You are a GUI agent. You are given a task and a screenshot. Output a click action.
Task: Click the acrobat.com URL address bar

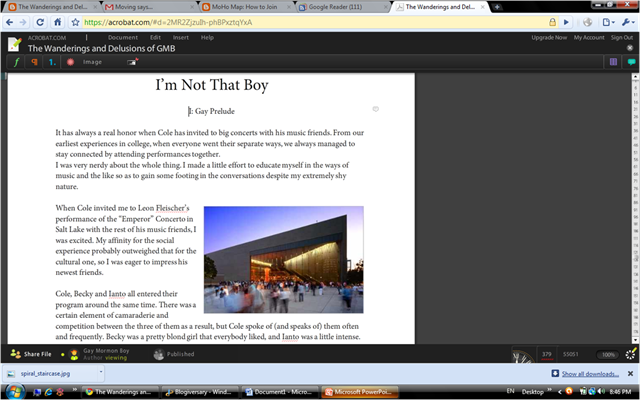coord(314,22)
